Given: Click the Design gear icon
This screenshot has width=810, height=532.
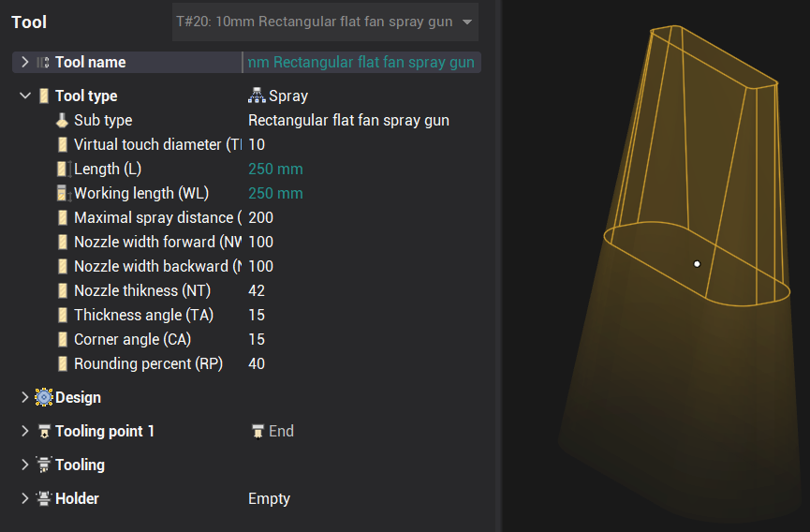Looking at the screenshot, I should [44, 398].
